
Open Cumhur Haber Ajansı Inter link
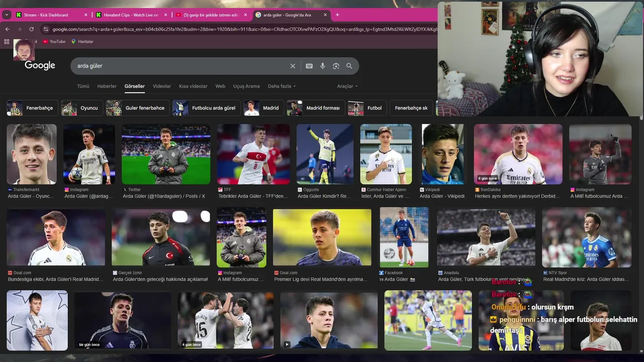[385, 196]
